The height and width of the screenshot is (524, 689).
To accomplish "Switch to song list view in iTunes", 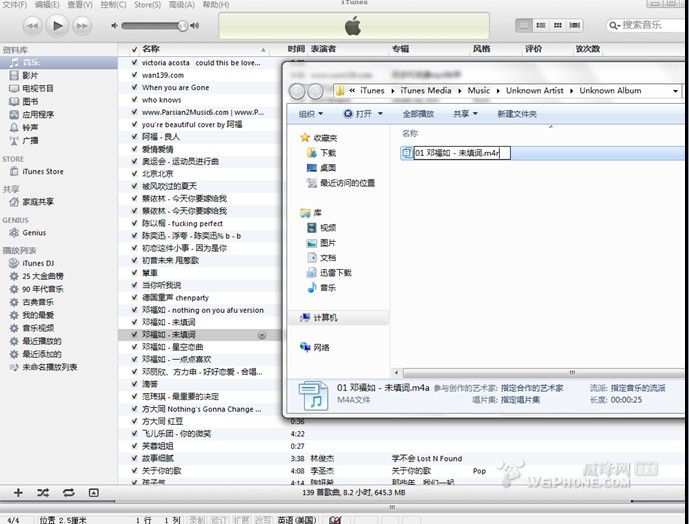I will [524, 25].
